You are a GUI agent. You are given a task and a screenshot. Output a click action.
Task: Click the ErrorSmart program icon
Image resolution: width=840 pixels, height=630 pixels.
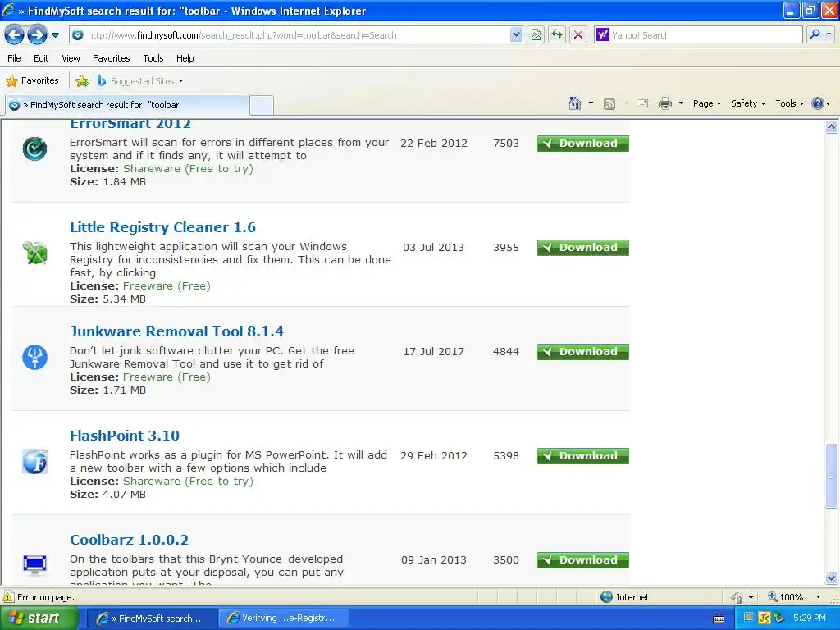pos(34,148)
